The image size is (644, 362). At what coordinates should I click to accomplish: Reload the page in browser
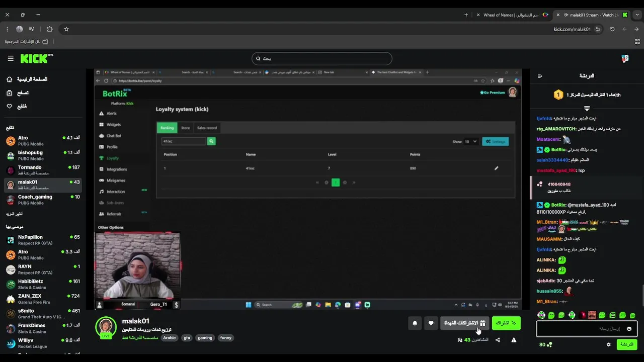(x=612, y=29)
